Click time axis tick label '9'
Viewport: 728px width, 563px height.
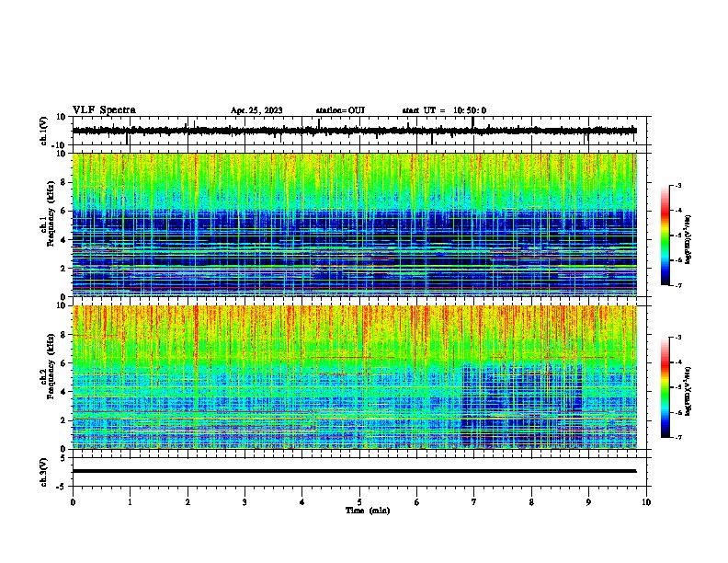[588, 502]
